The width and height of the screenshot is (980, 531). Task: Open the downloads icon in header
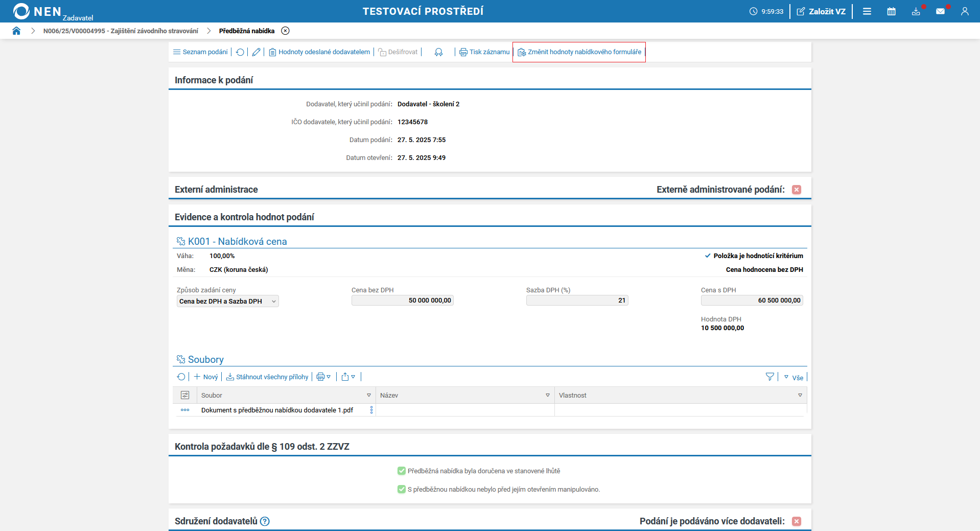tap(916, 11)
